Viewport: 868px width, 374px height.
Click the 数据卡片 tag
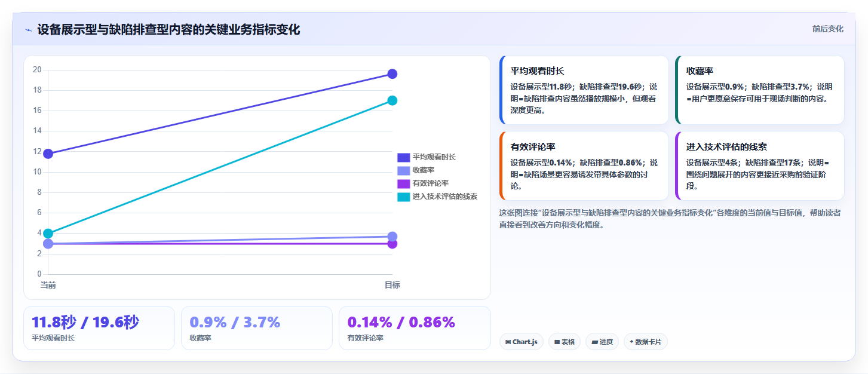[645, 342]
